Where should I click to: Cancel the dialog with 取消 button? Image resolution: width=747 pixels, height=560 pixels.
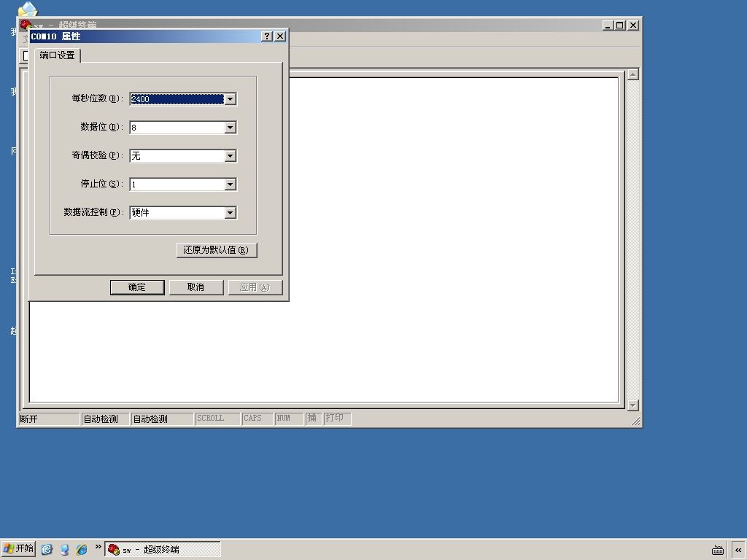click(x=196, y=287)
